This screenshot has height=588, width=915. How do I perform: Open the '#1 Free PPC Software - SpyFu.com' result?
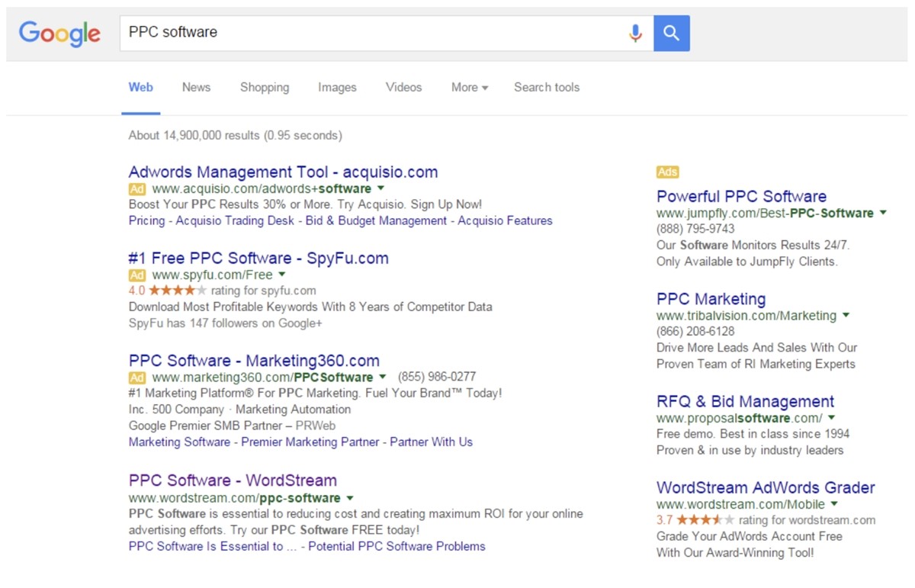pyautogui.click(x=258, y=258)
